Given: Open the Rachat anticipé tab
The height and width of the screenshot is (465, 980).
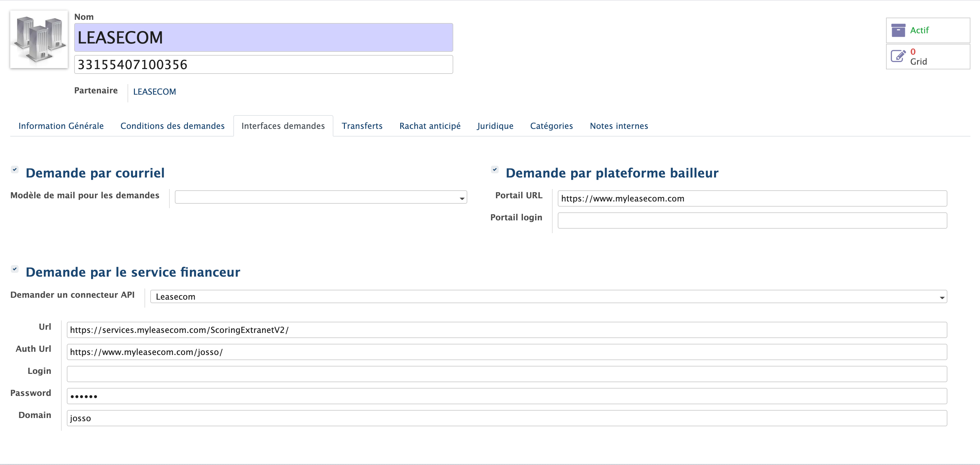Looking at the screenshot, I should pyautogui.click(x=430, y=126).
